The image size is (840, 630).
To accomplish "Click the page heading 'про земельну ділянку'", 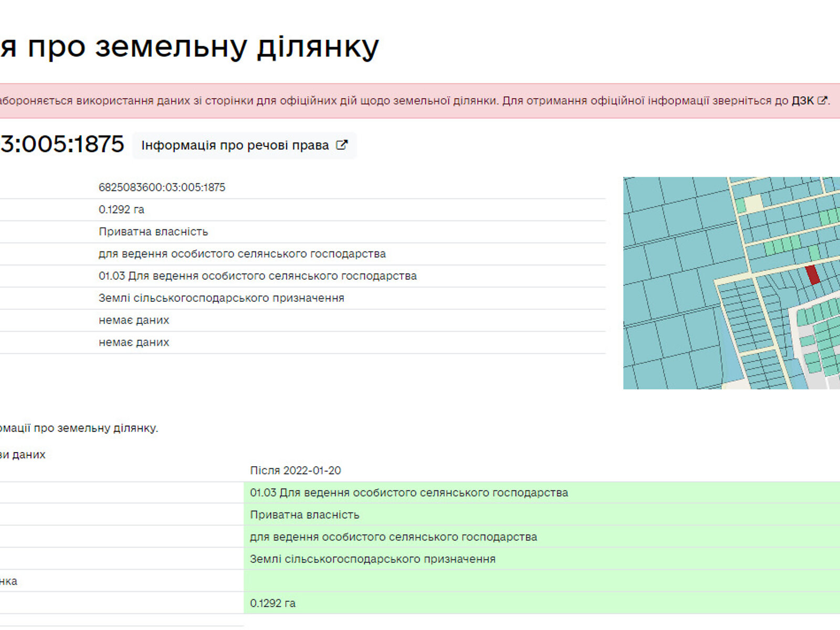I will [x=203, y=46].
